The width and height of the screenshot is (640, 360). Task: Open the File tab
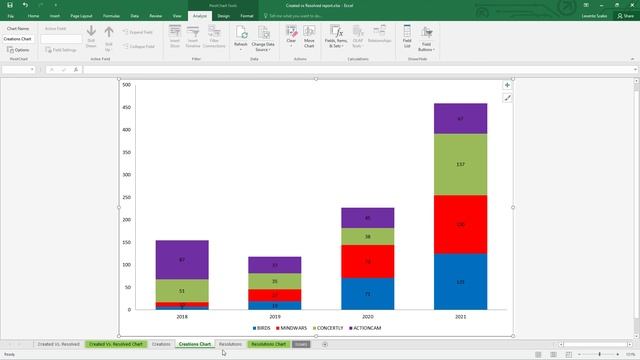[11, 16]
